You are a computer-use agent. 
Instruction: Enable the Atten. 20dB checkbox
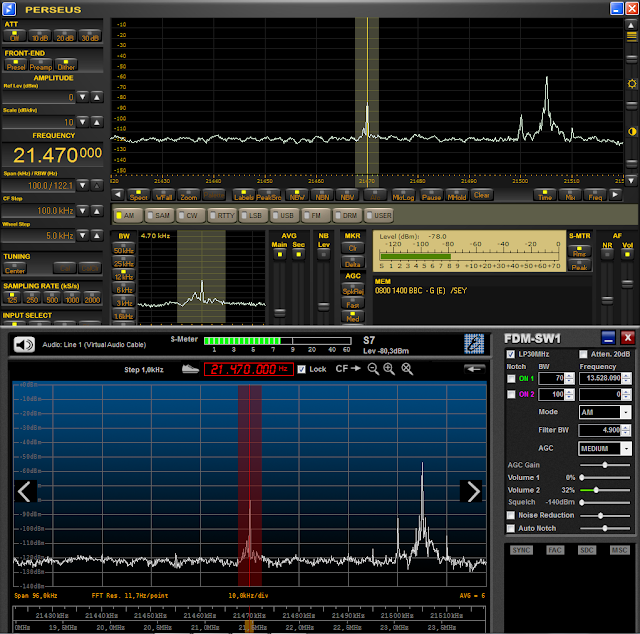583,354
